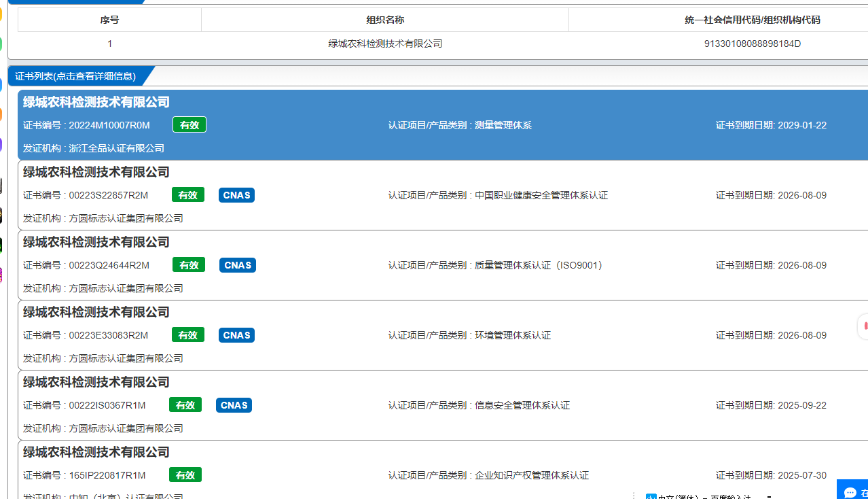Click the 有效 badge for certificate 00223S22857R2M
This screenshot has width=868, height=499.
tap(188, 195)
